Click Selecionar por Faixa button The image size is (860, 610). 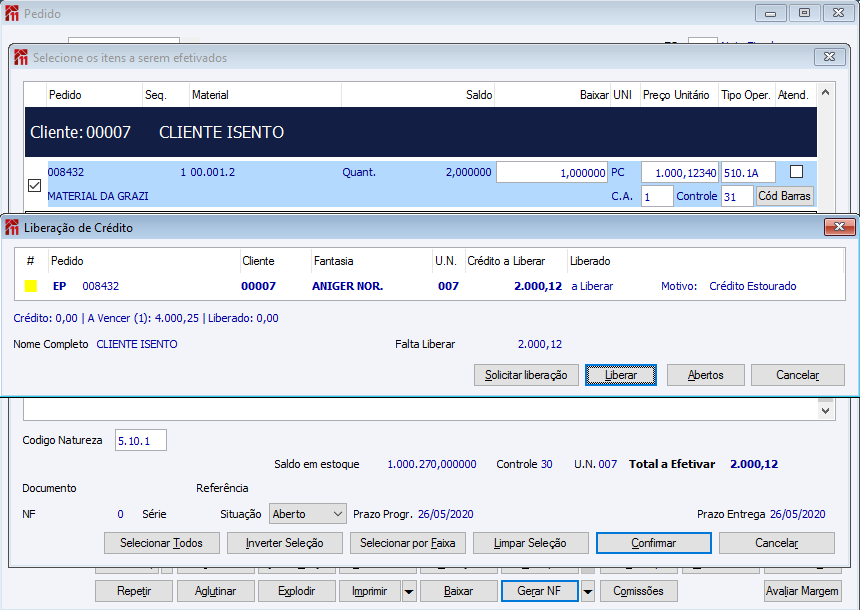[408, 543]
